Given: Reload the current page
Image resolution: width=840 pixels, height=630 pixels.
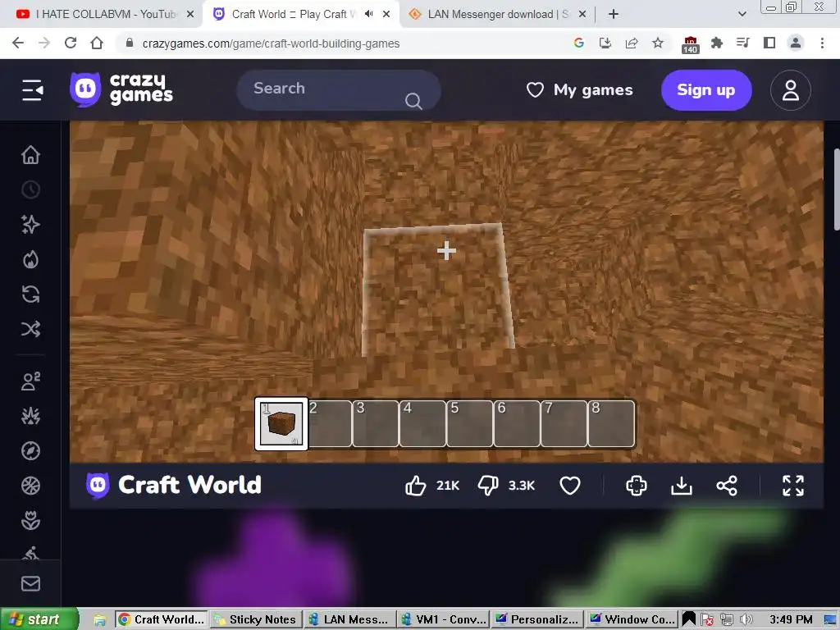Looking at the screenshot, I should [x=71, y=43].
